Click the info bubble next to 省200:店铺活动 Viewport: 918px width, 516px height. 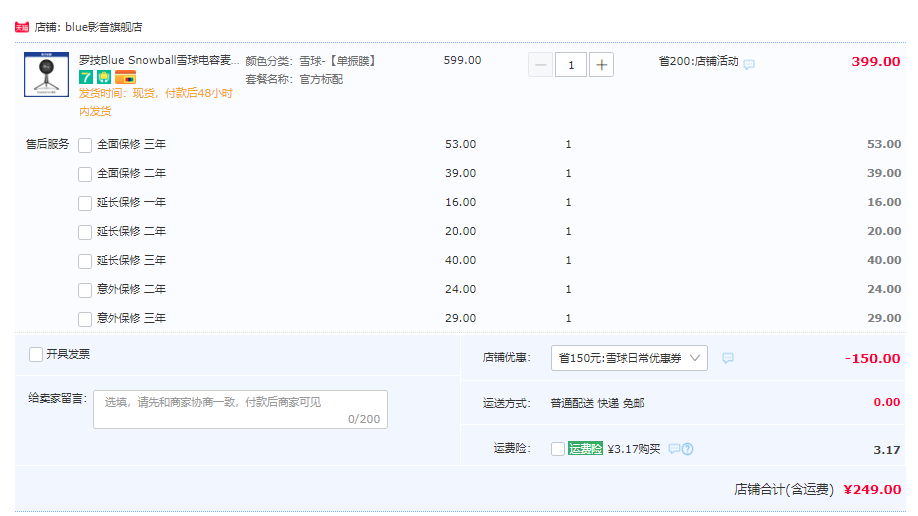[749, 64]
